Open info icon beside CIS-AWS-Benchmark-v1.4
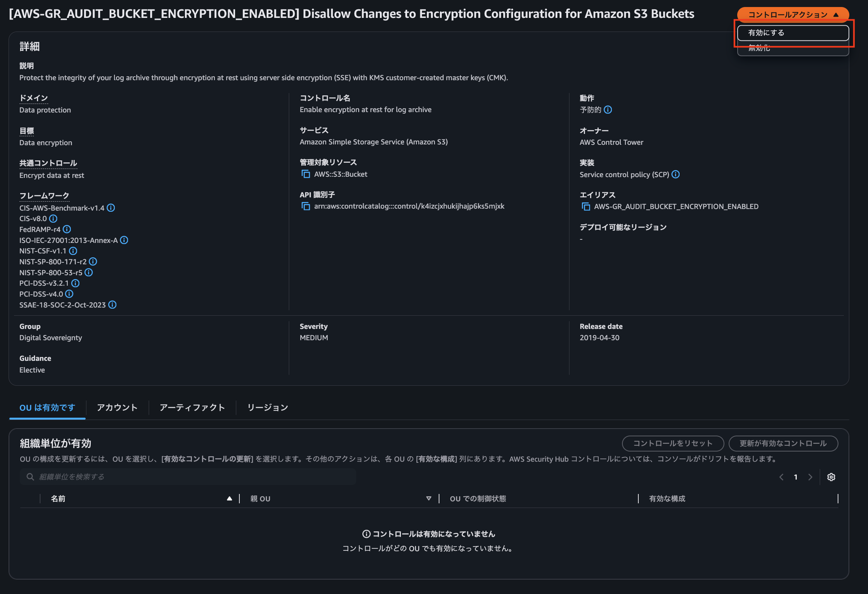Image resolution: width=868 pixels, height=594 pixels. click(x=111, y=208)
